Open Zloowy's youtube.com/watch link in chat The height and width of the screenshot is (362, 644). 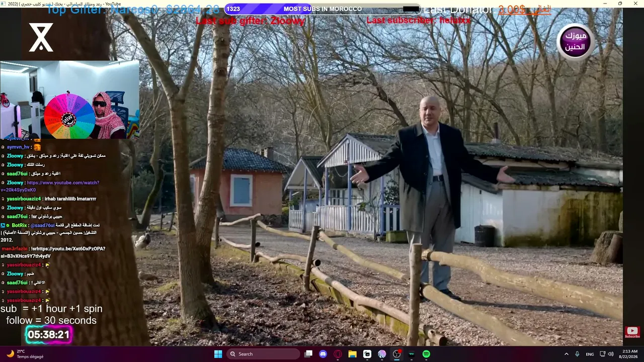(50, 186)
